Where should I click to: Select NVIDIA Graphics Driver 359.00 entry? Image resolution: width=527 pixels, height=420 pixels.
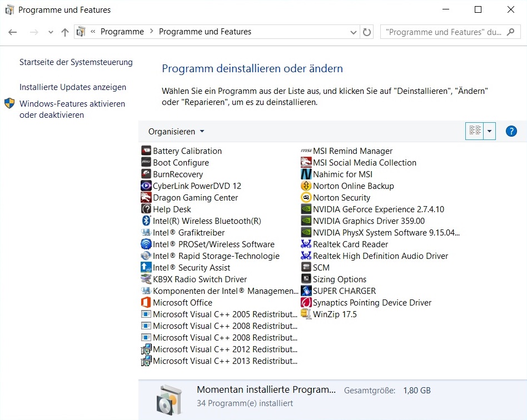(x=363, y=221)
